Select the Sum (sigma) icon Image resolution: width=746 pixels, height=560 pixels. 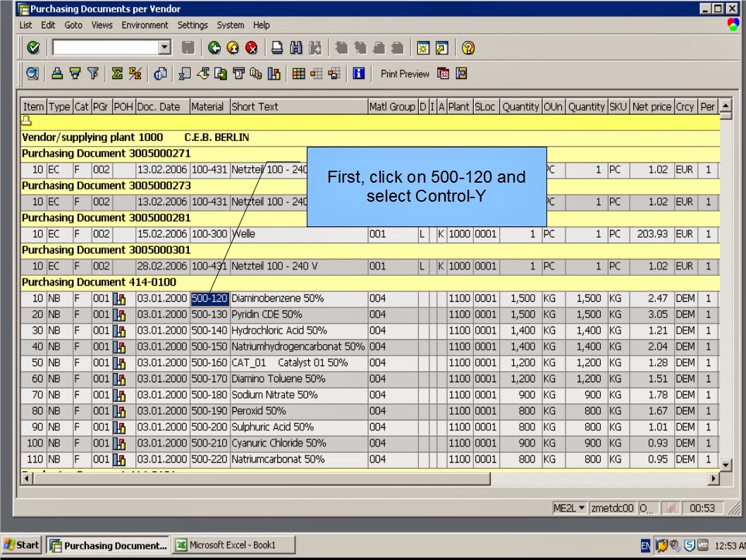(117, 73)
